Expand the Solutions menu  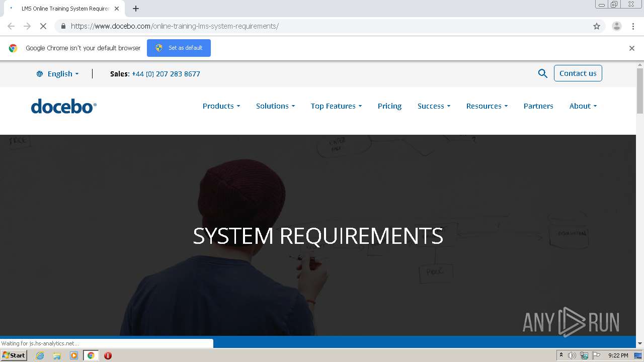[x=275, y=106]
